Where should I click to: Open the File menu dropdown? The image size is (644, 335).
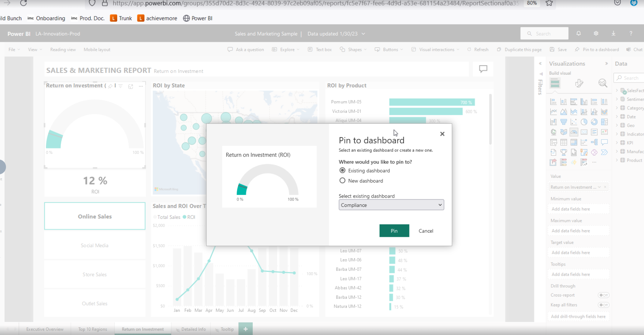[x=14, y=50]
